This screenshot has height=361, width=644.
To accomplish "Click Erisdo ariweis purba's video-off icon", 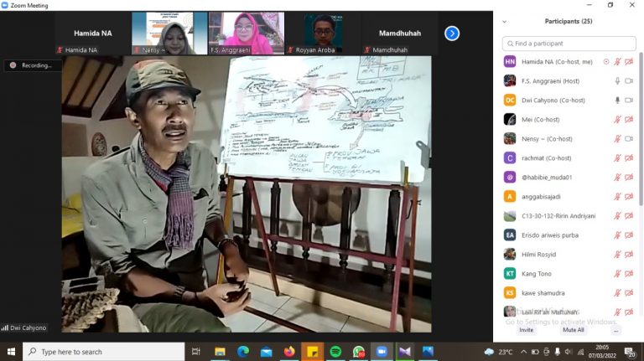I will [x=629, y=235].
